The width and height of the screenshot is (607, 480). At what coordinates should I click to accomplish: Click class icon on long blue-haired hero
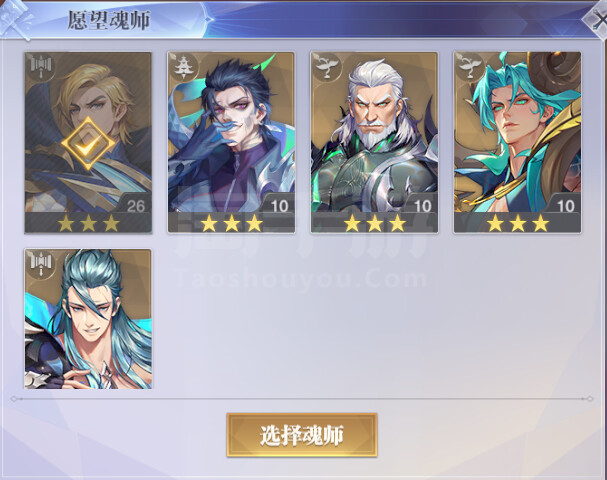[41, 265]
